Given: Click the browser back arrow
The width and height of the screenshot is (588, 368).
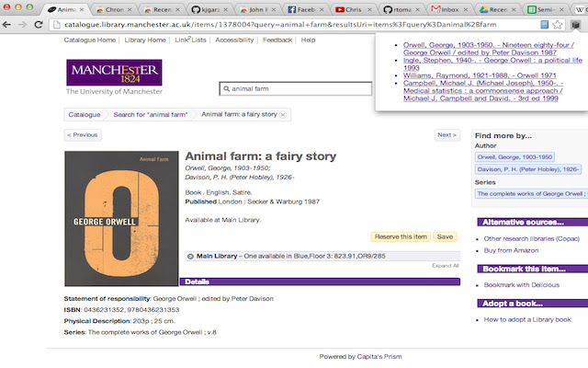Looking at the screenshot, I should pos(6,25).
